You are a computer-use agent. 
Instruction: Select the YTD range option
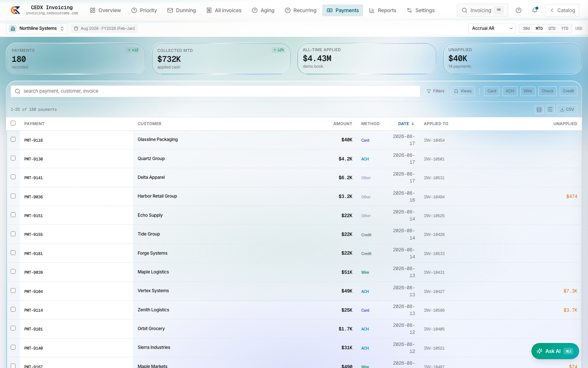[x=565, y=28]
